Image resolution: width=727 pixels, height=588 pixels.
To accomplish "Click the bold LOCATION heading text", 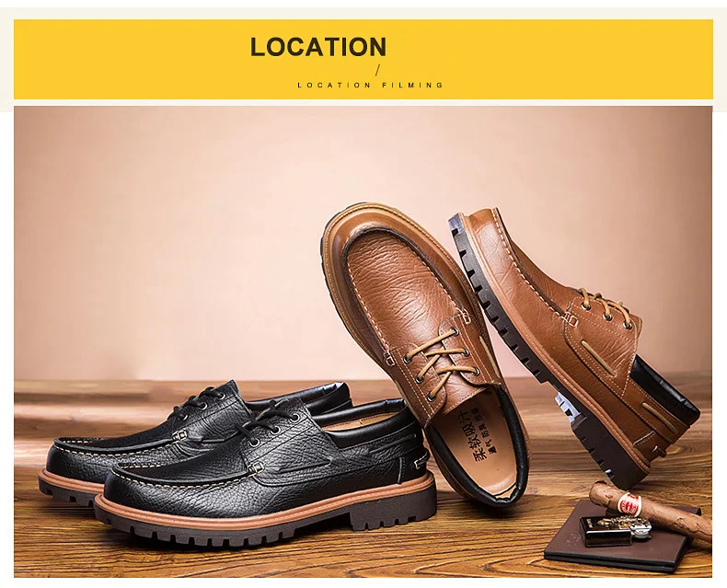I will click(318, 47).
